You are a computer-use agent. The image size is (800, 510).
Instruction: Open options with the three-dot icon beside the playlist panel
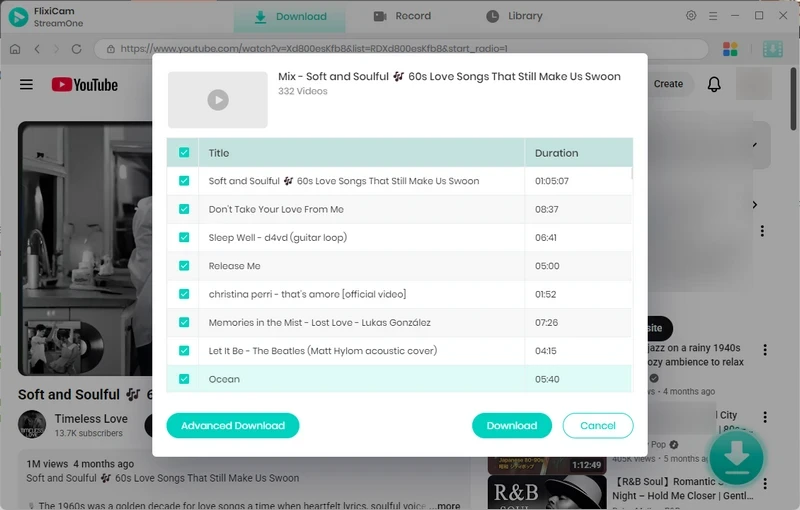(762, 231)
